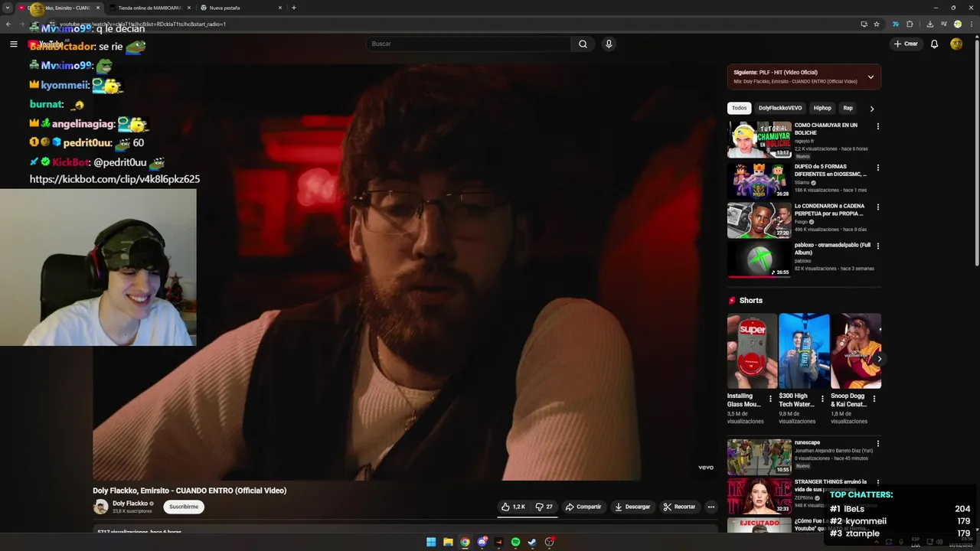
Task: Open the Chrome downloads icon
Action: coord(929,24)
